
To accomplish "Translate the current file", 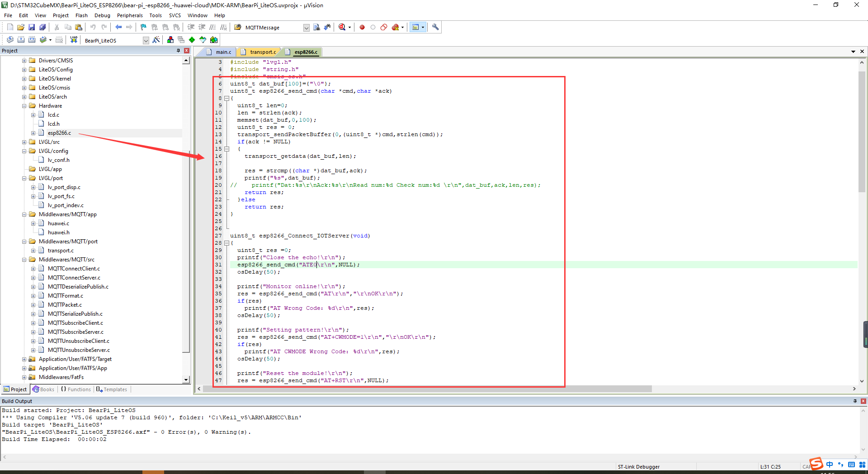I will 10,40.
